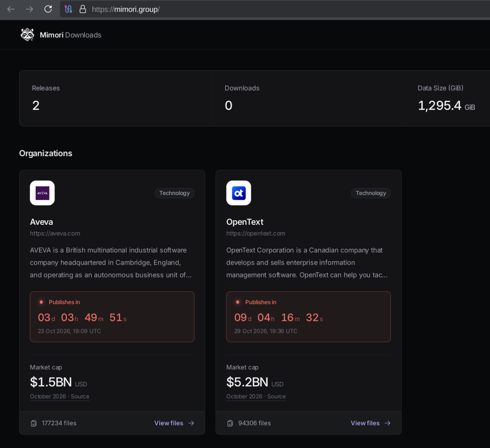Open View files for Aveva
The height and width of the screenshot is (448, 490).
point(174,423)
